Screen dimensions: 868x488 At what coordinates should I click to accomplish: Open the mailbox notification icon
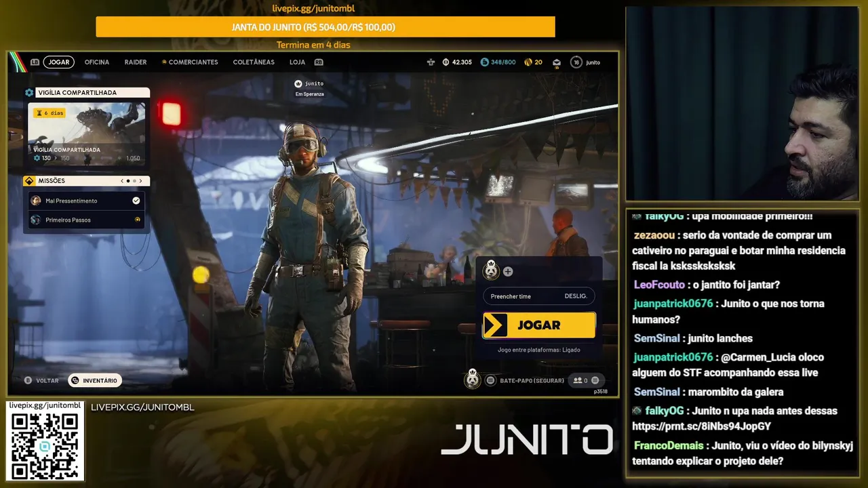tap(557, 62)
